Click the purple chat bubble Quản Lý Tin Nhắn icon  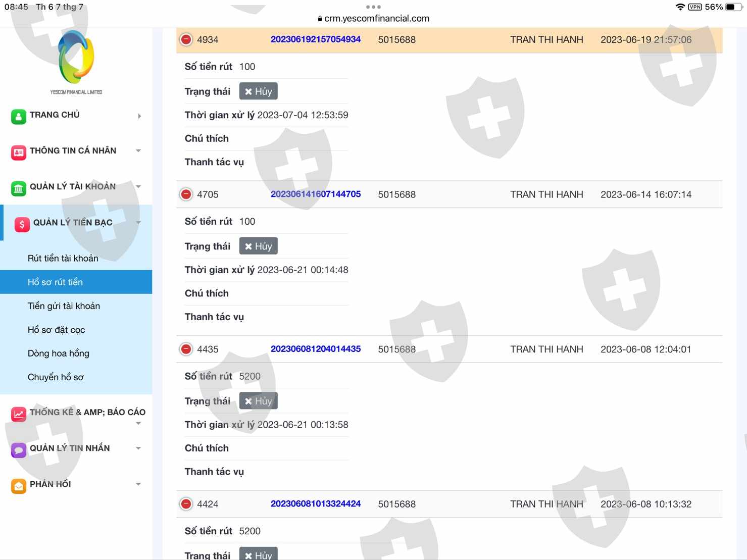click(19, 450)
